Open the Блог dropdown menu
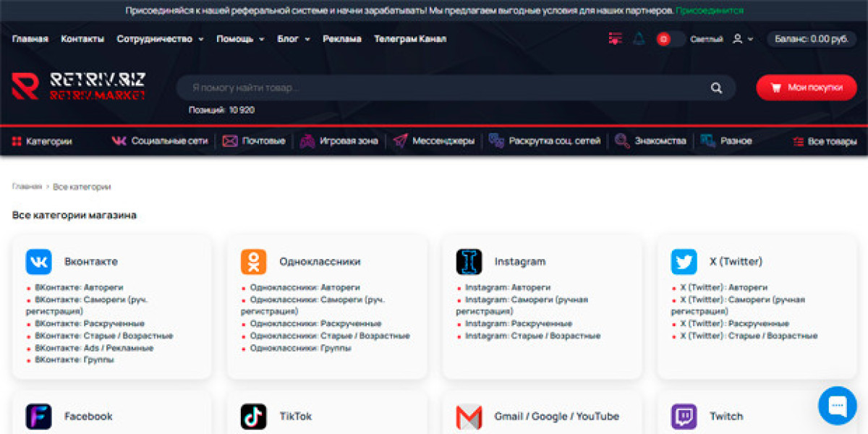 pos(290,39)
